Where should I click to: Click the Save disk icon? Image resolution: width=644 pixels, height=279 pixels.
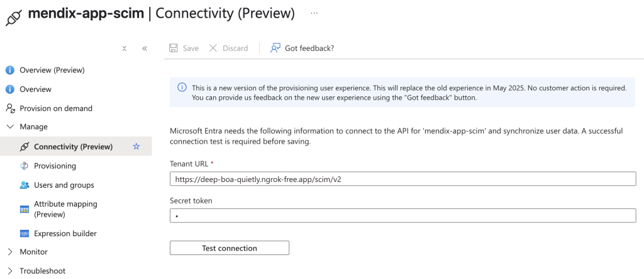click(174, 48)
